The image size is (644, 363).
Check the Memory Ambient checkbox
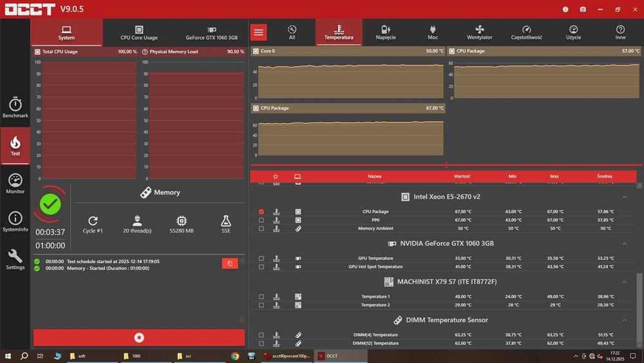tap(261, 229)
